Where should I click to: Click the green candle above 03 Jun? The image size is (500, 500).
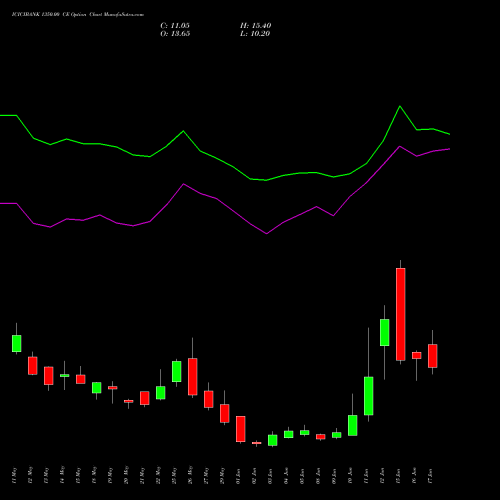coord(273,440)
